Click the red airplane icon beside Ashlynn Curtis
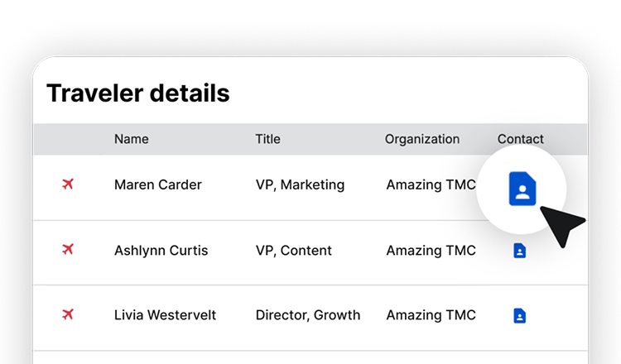The height and width of the screenshot is (364, 621). pos(68,249)
